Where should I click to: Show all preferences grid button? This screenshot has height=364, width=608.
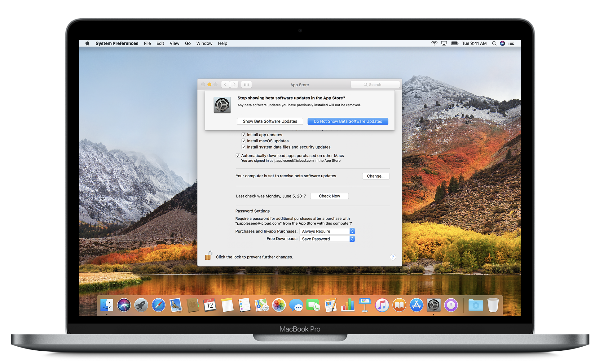click(246, 84)
